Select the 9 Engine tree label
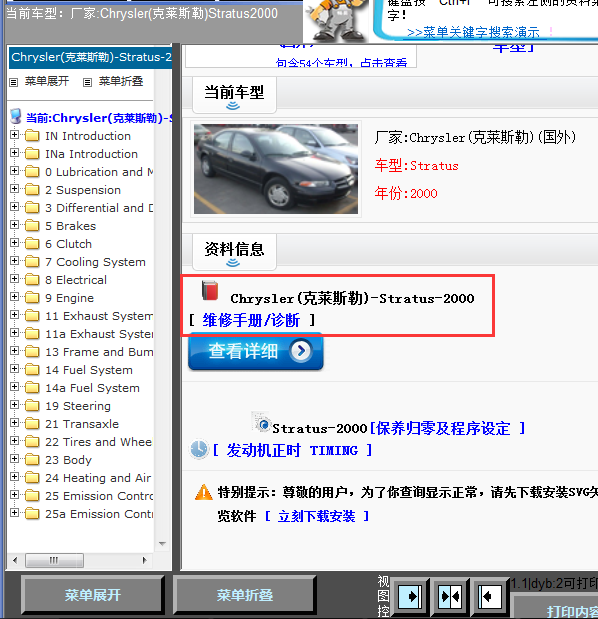This screenshot has width=598, height=619. tap(69, 298)
